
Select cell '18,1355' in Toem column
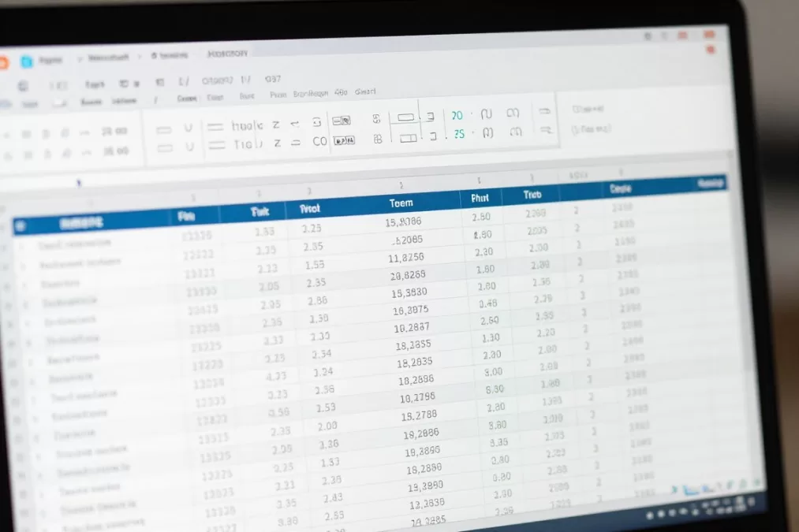(413, 345)
